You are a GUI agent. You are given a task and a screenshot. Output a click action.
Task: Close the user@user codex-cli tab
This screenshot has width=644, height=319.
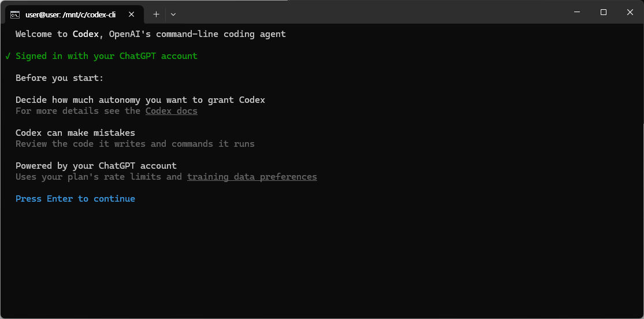132,14
